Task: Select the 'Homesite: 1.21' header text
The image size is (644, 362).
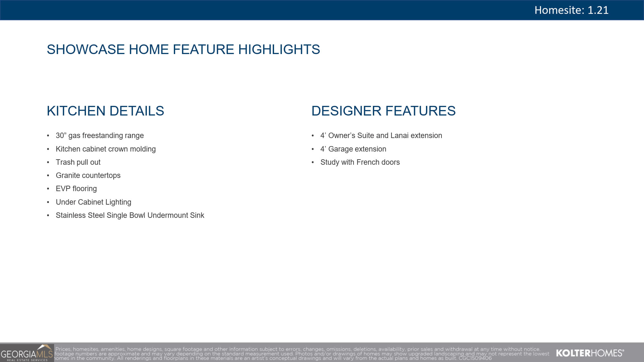Action: pyautogui.click(x=571, y=10)
